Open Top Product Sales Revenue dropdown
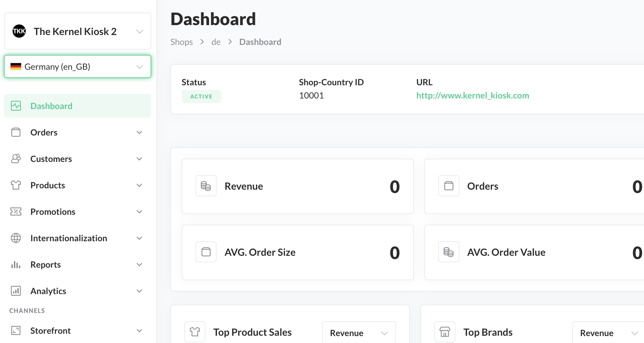This screenshot has height=343, width=644. click(x=359, y=333)
